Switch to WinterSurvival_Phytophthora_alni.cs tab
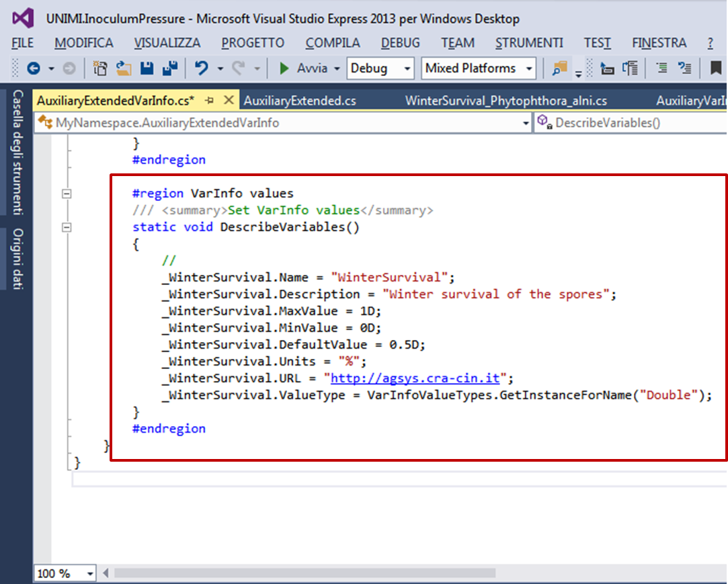The width and height of the screenshot is (728, 584). coord(506,101)
